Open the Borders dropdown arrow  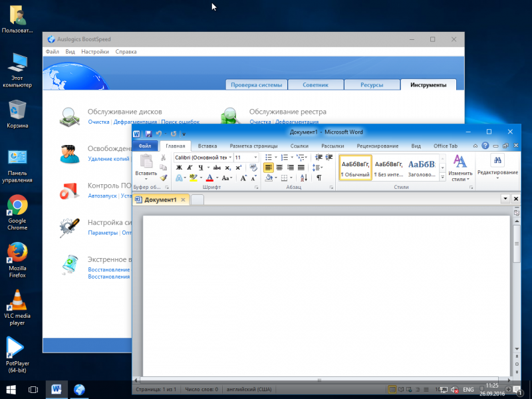(x=291, y=178)
